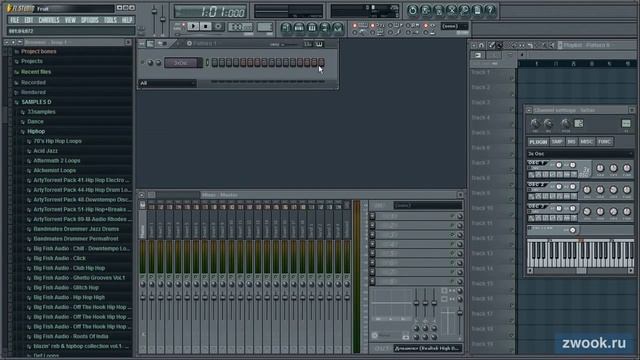Viewport: 640px width, 360px height.
Task: Open the All channel filter dropdown
Action: [167, 83]
